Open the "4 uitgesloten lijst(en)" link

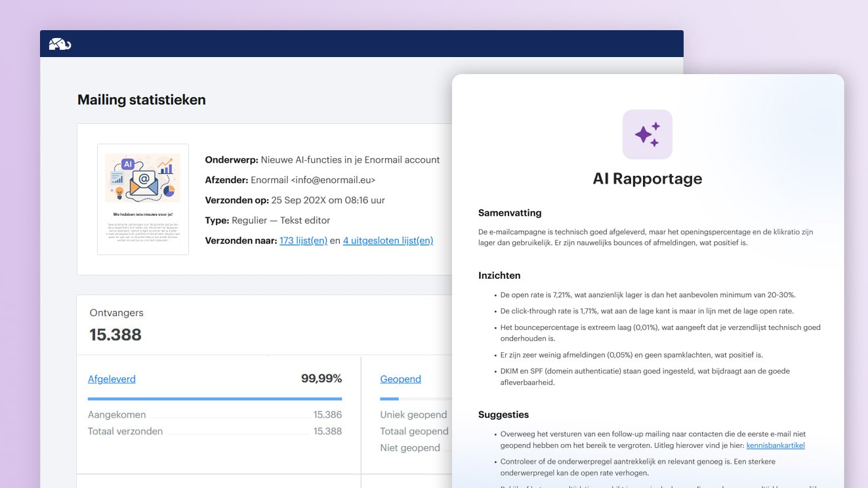[388, 241]
